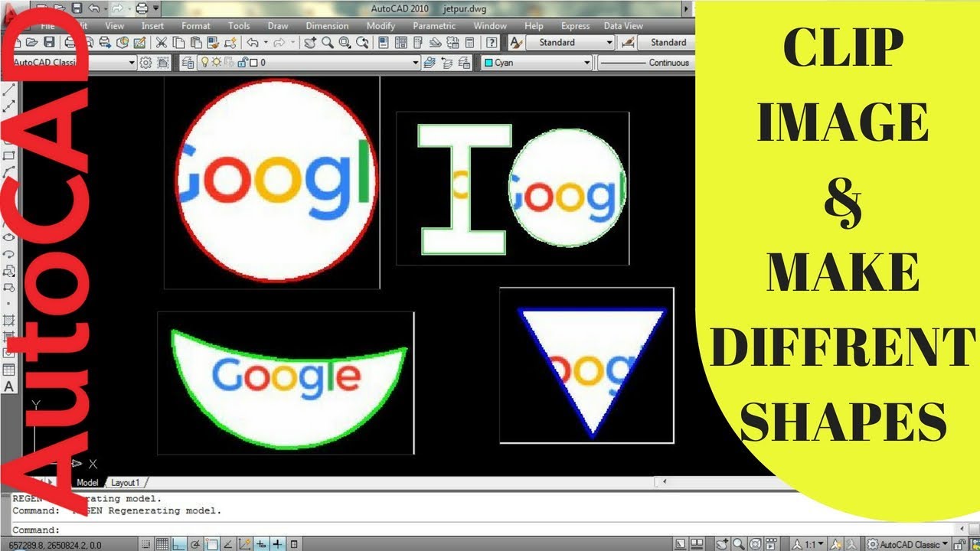The width and height of the screenshot is (980, 551).
Task: Select the Hatch tool in Draw toolbar
Action: (9, 320)
